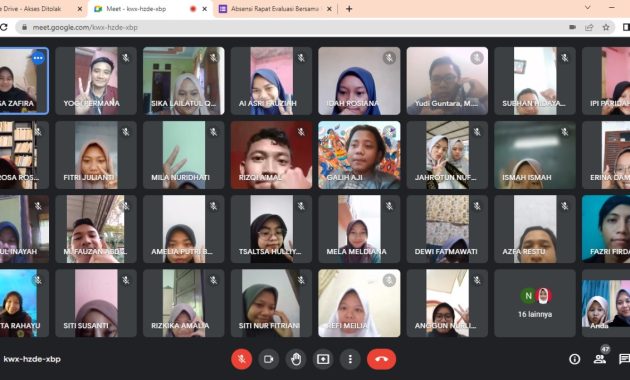
Task: Toggle camera off in call controls
Action: 268,359
